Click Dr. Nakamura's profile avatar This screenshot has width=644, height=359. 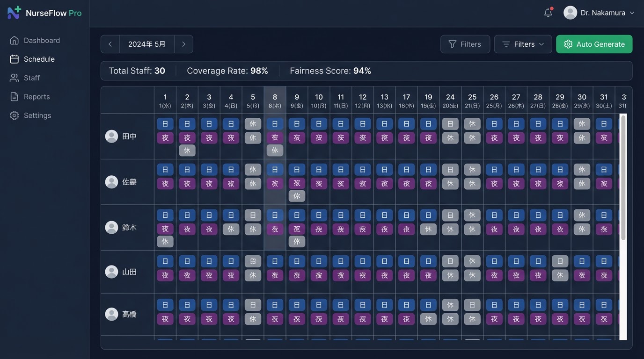[570, 13]
